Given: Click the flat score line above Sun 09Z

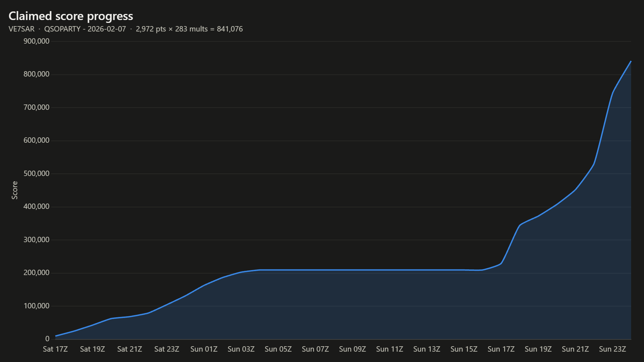Looking at the screenshot, I should coord(352,270).
